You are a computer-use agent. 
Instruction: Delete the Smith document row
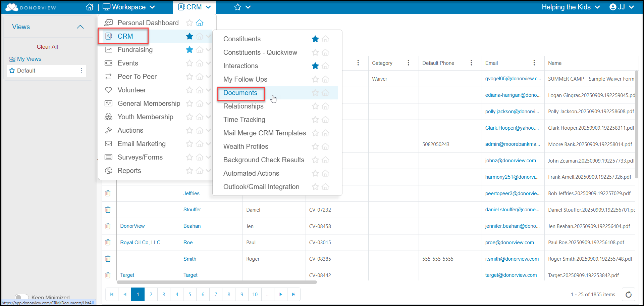[x=108, y=259]
